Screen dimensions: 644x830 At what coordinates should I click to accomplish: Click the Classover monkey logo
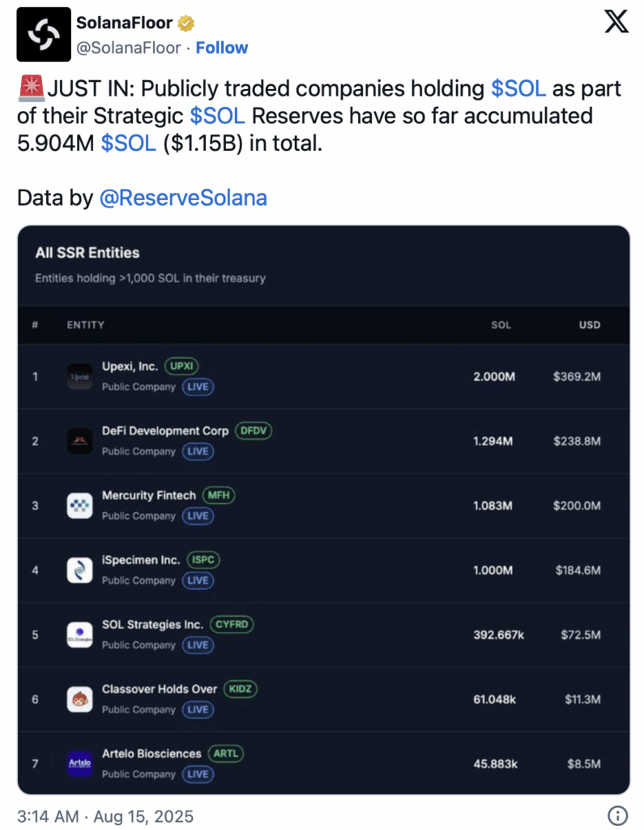pos(80,700)
